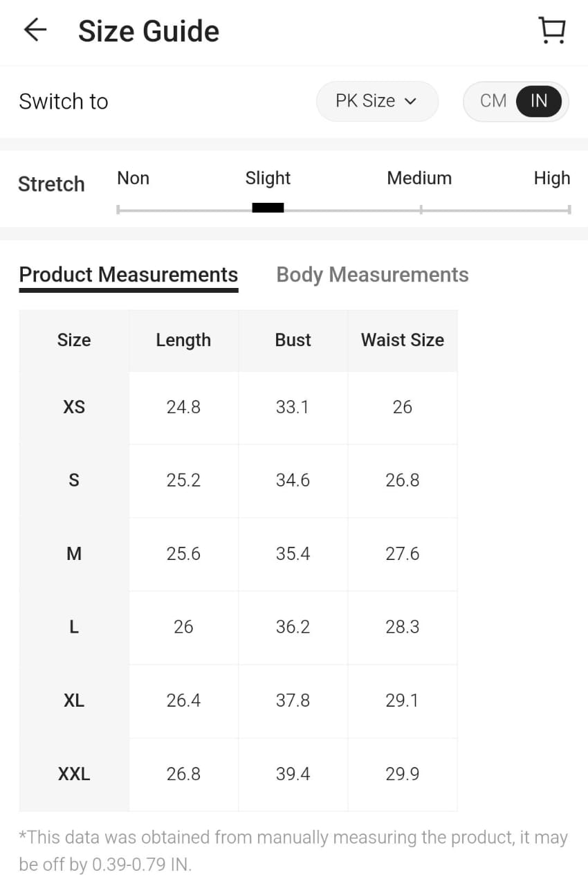This screenshot has height=886, width=588.
Task: Click the Length column header
Action: point(183,340)
